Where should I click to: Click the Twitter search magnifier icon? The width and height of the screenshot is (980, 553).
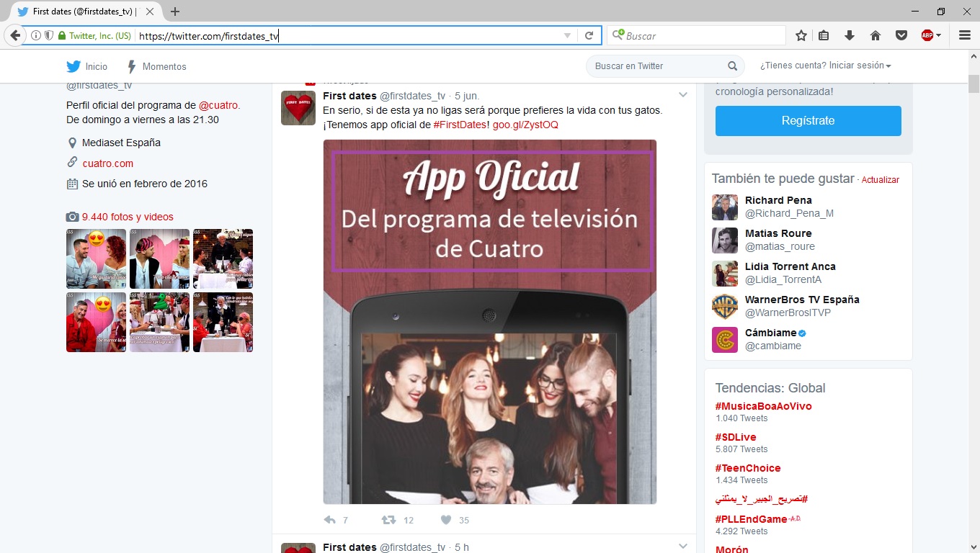[x=732, y=66]
